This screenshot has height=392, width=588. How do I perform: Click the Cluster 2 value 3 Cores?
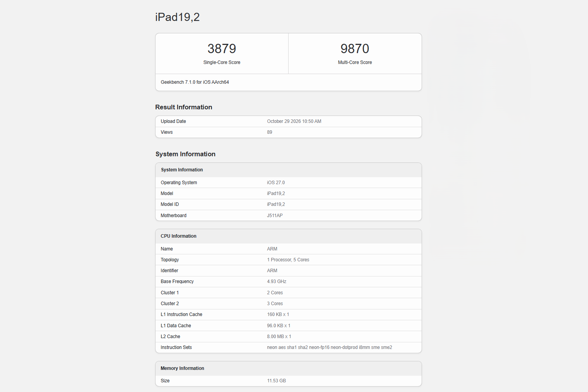pos(275,304)
